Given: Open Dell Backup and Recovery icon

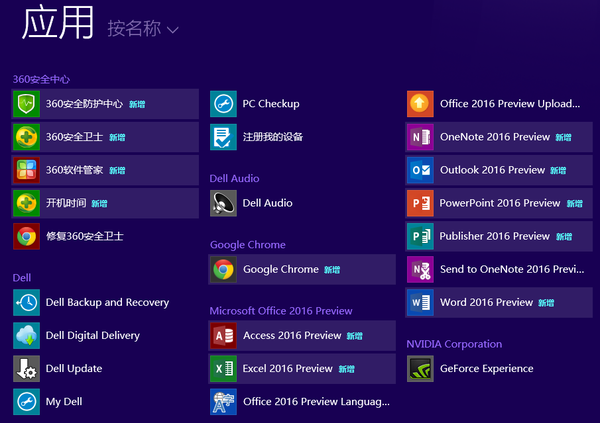Looking at the screenshot, I should pos(26,302).
